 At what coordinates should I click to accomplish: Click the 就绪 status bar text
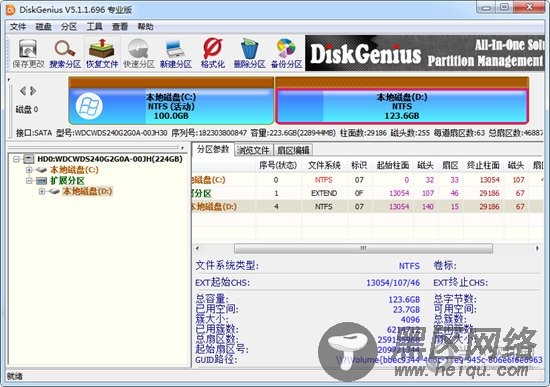(15, 376)
